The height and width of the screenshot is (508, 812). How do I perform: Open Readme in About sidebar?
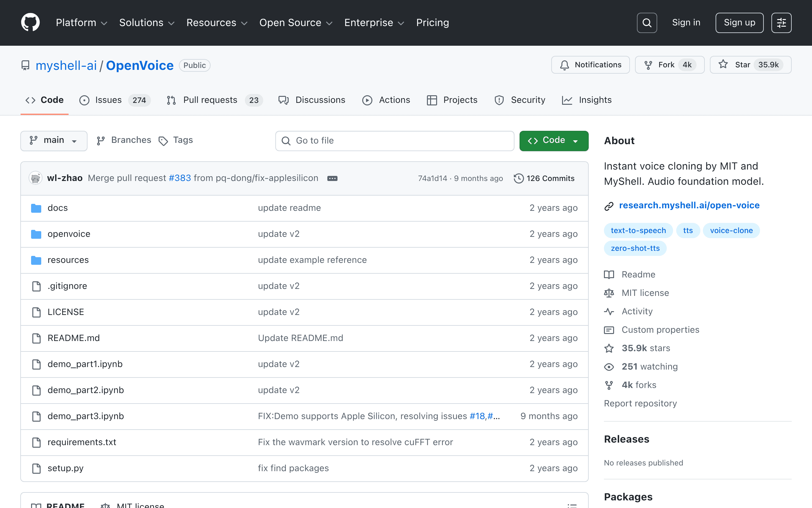[x=630, y=275]
